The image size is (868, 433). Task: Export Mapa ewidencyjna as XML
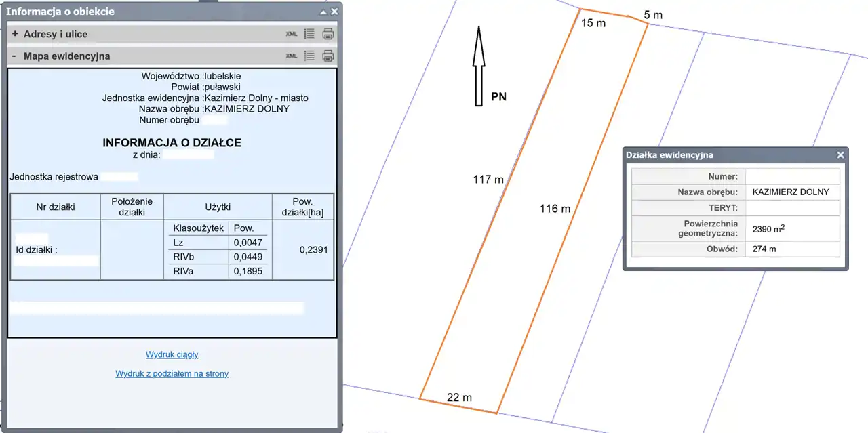point(292,56)
